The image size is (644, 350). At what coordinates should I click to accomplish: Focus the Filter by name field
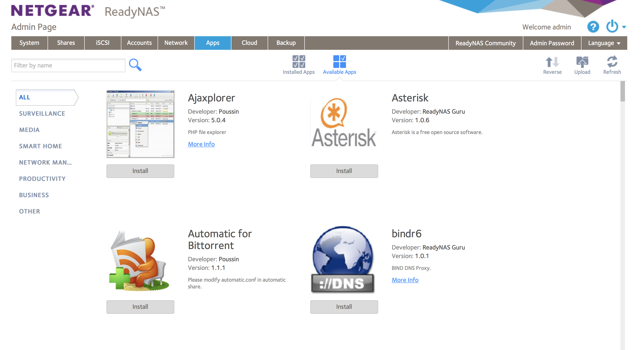click(x=68, y=65)
